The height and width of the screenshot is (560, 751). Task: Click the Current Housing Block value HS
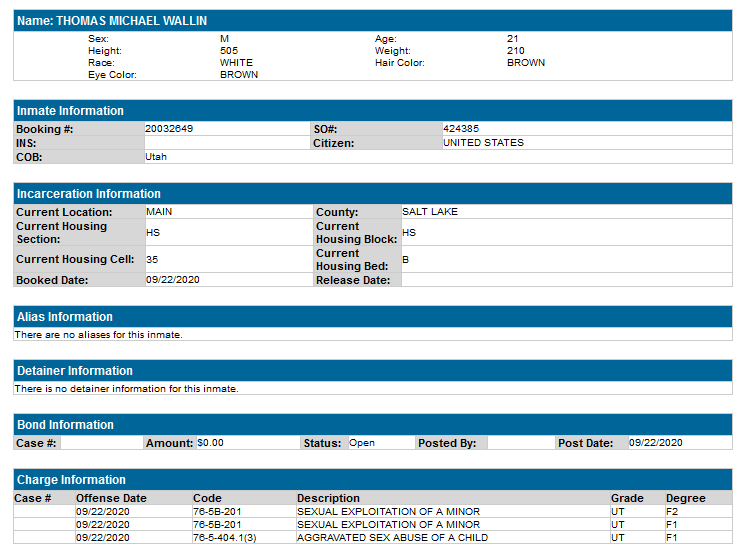click(409, 232)
